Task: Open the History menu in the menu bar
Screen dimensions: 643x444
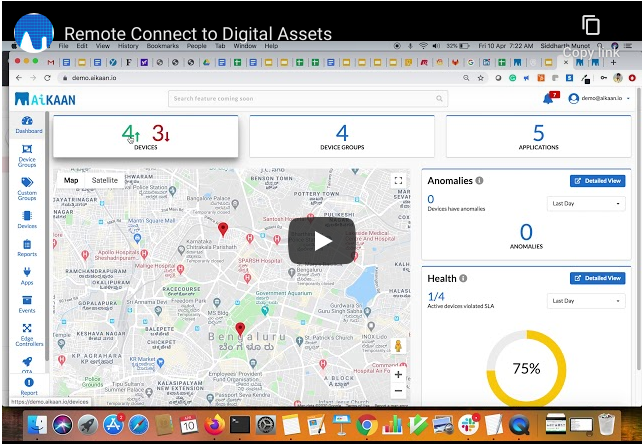Action: [128, 46]
